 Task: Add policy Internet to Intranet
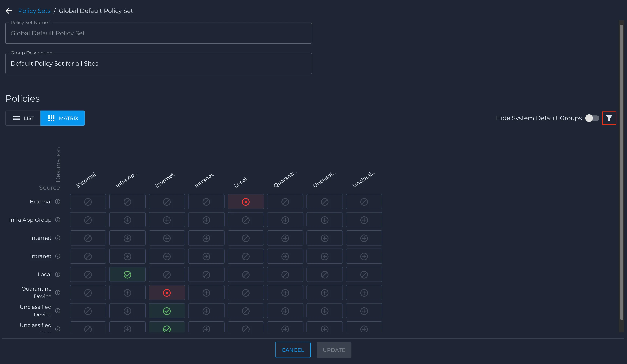206,238
